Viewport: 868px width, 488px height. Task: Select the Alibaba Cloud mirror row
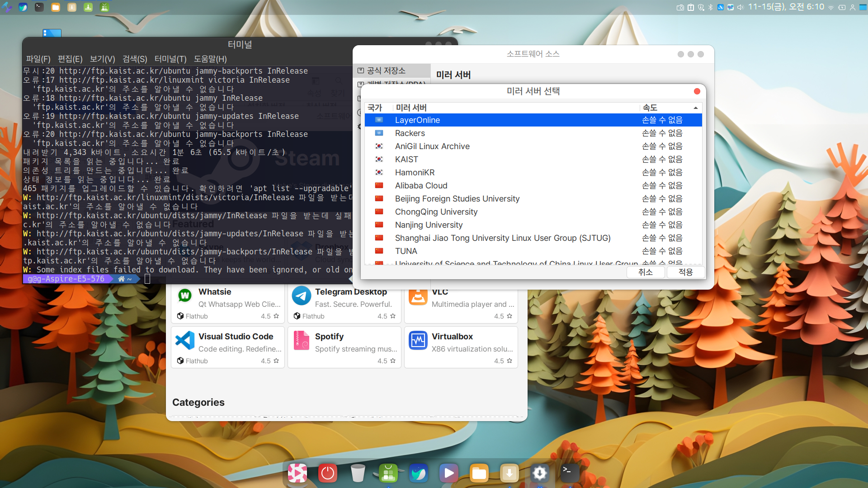click(533, 186)
